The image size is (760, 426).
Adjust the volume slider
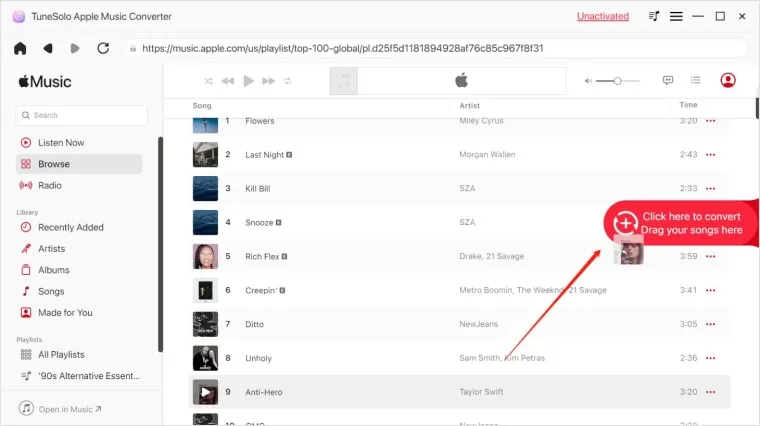pyautogui.click(x=618, y=80)
